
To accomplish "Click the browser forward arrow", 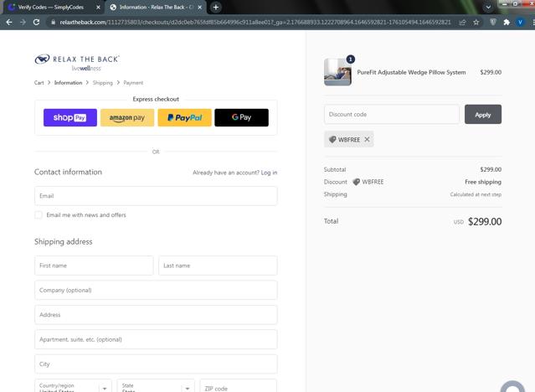I will click(x=23, y=22).
